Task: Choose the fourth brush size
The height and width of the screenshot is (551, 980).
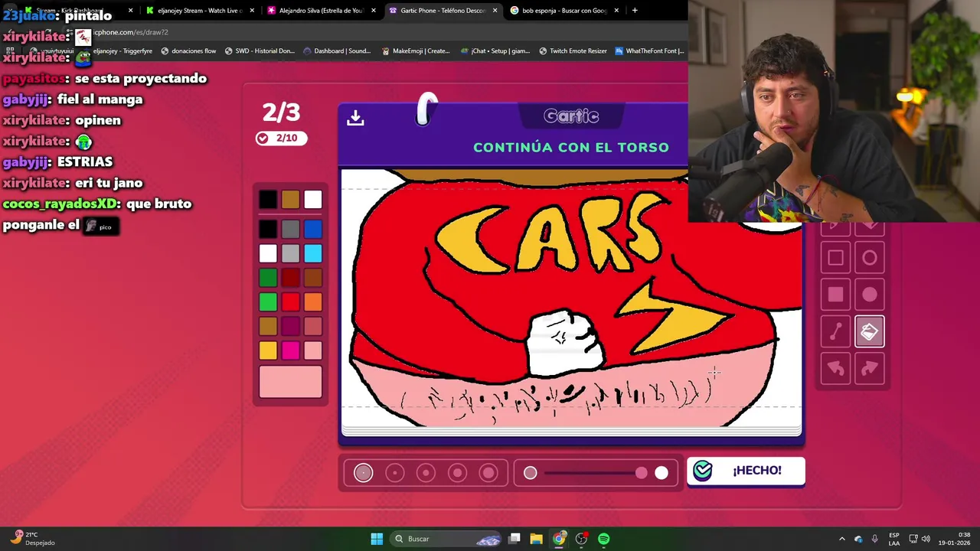Action: (457, 473)
